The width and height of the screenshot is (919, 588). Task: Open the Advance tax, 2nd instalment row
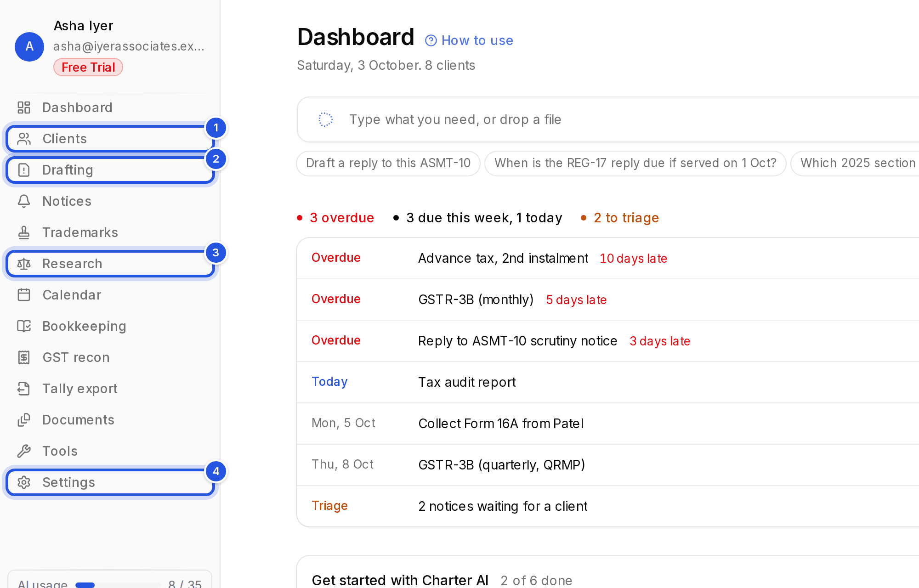608,258
